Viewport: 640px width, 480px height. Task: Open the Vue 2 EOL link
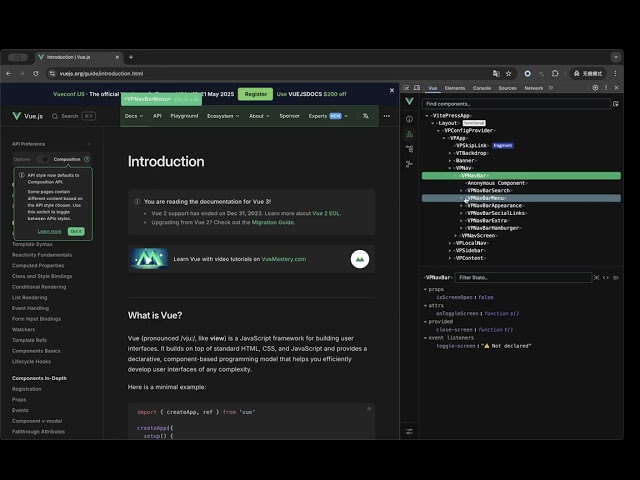click(x=326, y=213)
